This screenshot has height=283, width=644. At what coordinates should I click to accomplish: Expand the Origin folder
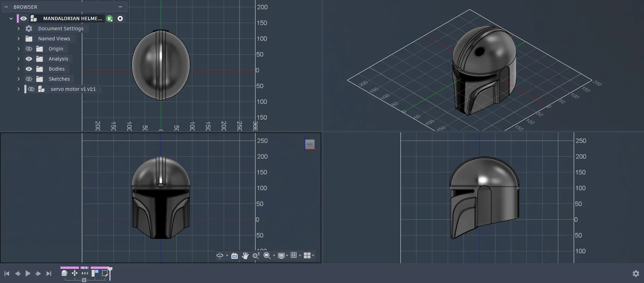pos(18,49)
